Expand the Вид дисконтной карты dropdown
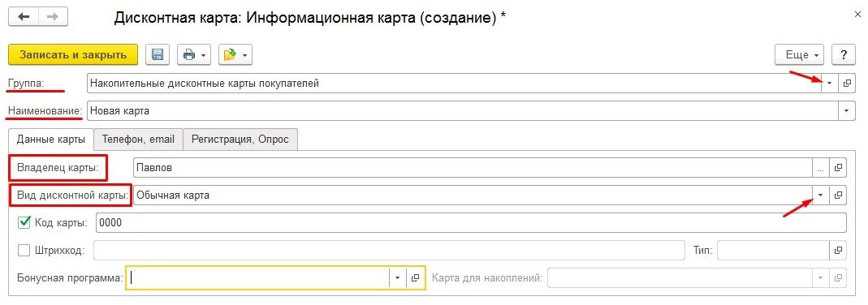 [x=821, y=195]
